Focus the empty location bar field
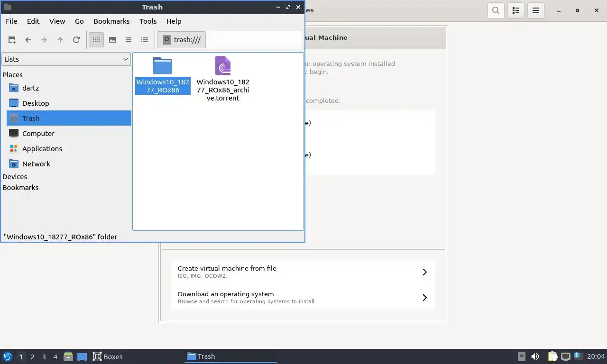The width and height of the screenshot is (607, 364). click(254, 40)
